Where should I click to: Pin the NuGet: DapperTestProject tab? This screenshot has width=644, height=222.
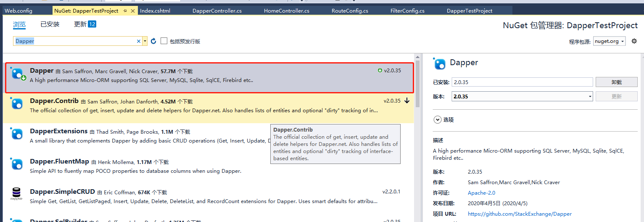point(125,11)
